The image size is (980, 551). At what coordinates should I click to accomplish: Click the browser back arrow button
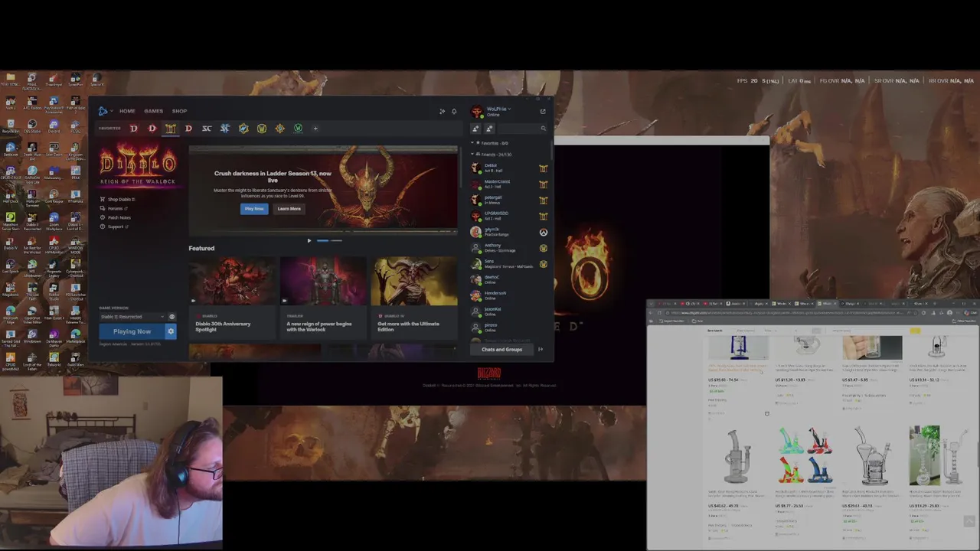pyautogui.click(x=652, y=313)
